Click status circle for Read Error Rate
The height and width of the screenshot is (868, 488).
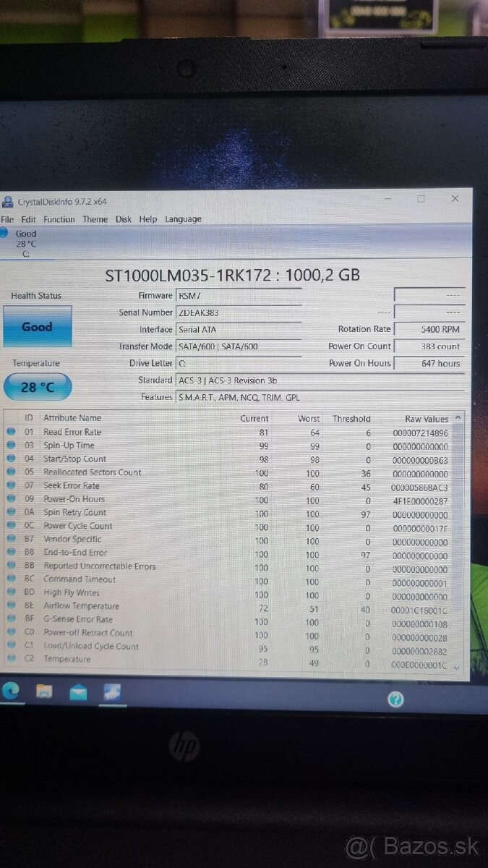[11, 432]
